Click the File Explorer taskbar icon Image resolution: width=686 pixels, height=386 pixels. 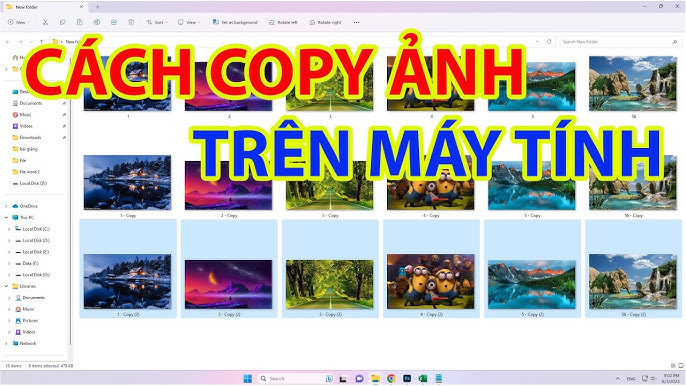coord(375,378)
